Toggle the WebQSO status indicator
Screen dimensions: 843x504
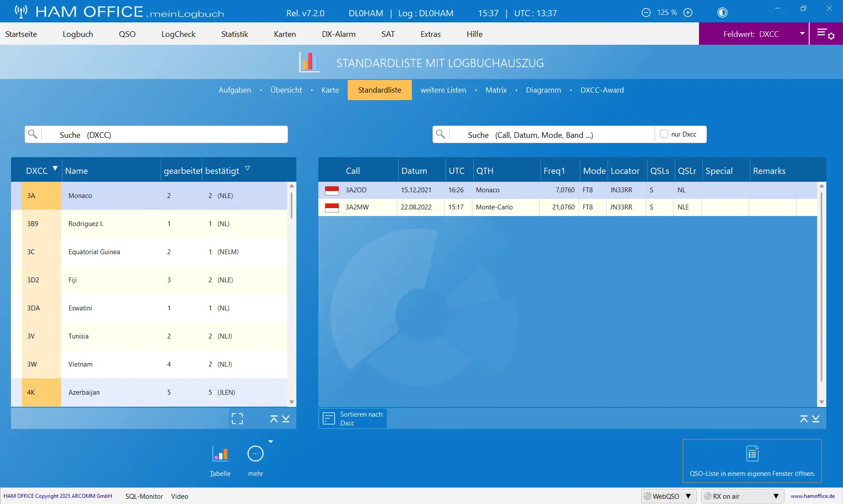coord(648,496)
